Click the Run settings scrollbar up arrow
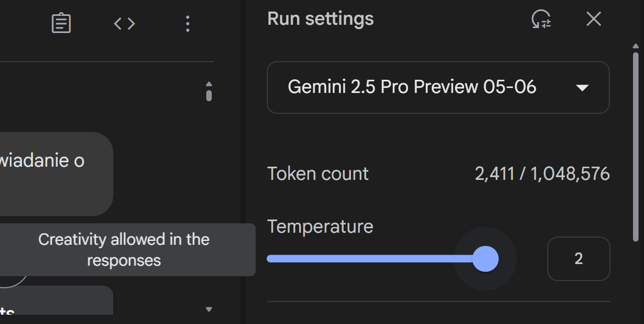 (636, 46)
